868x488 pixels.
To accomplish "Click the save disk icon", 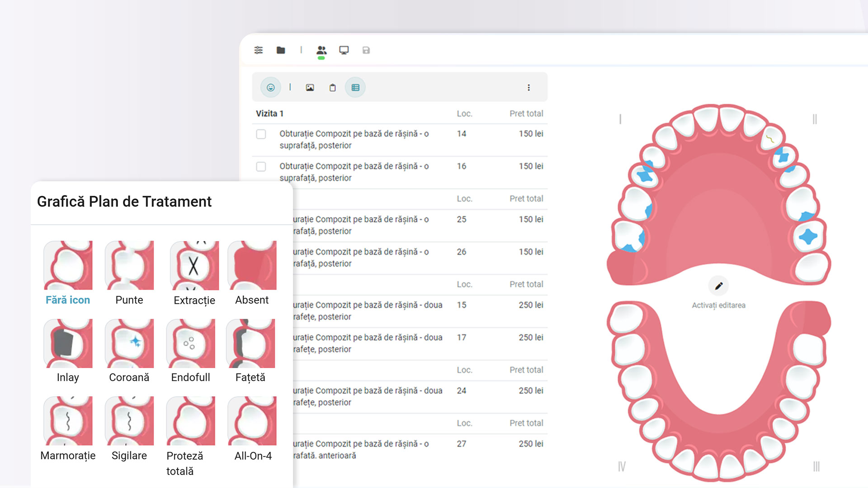I will tap(366, 50).
